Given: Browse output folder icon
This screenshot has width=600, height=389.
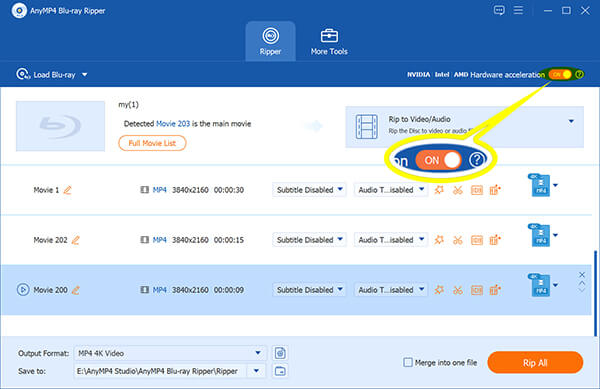Looking at the screenshot, I should [280, 371].
